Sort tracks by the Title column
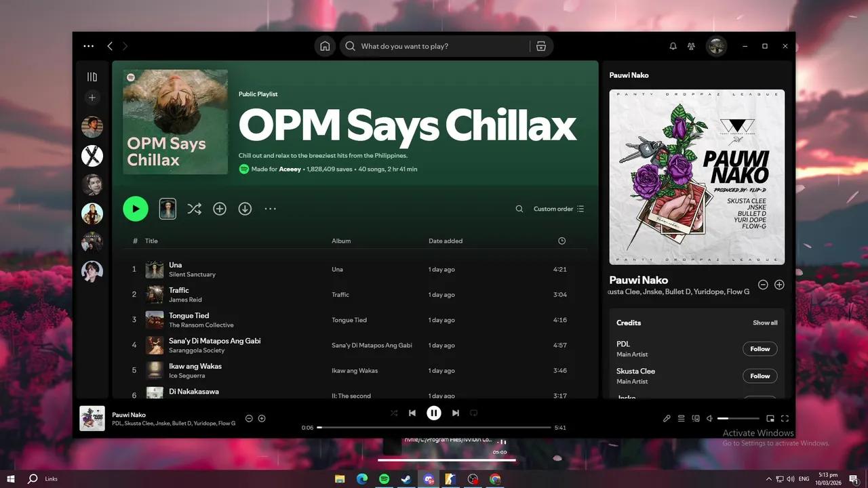 click(x=151, y=241)
